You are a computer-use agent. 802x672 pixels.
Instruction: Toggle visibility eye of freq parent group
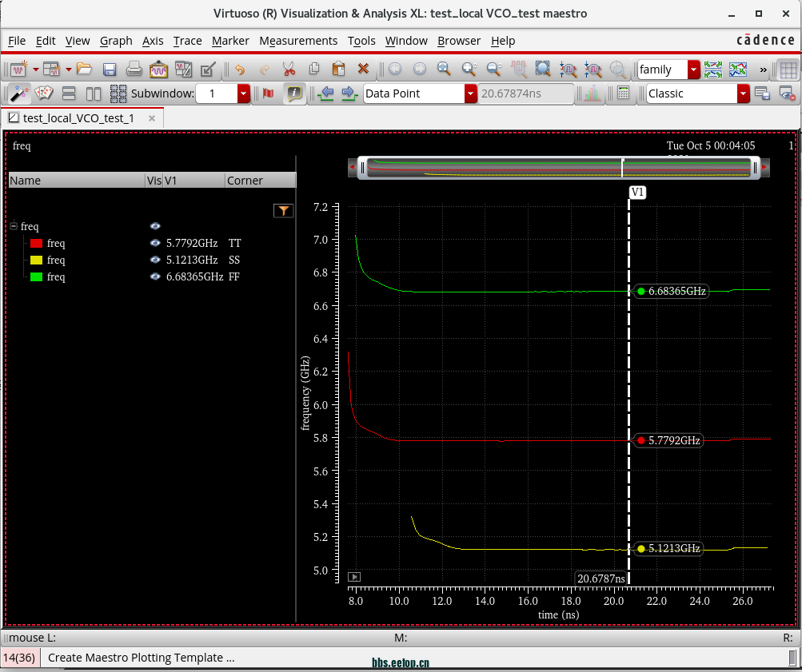(155, 226)
